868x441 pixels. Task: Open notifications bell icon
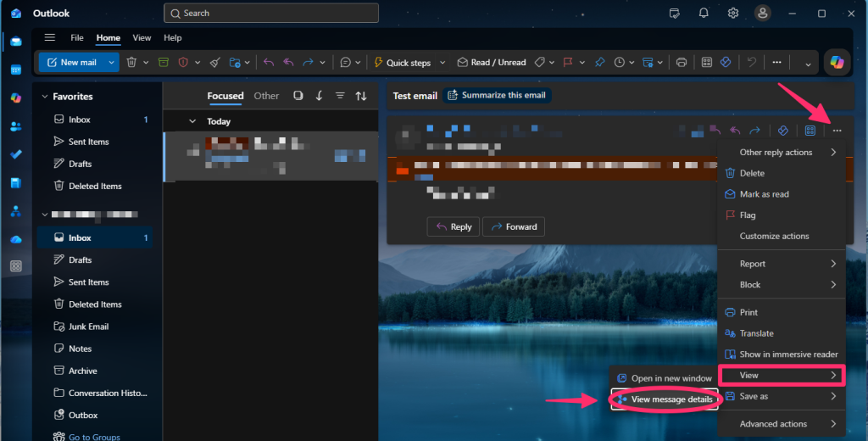tap(704, 14)
